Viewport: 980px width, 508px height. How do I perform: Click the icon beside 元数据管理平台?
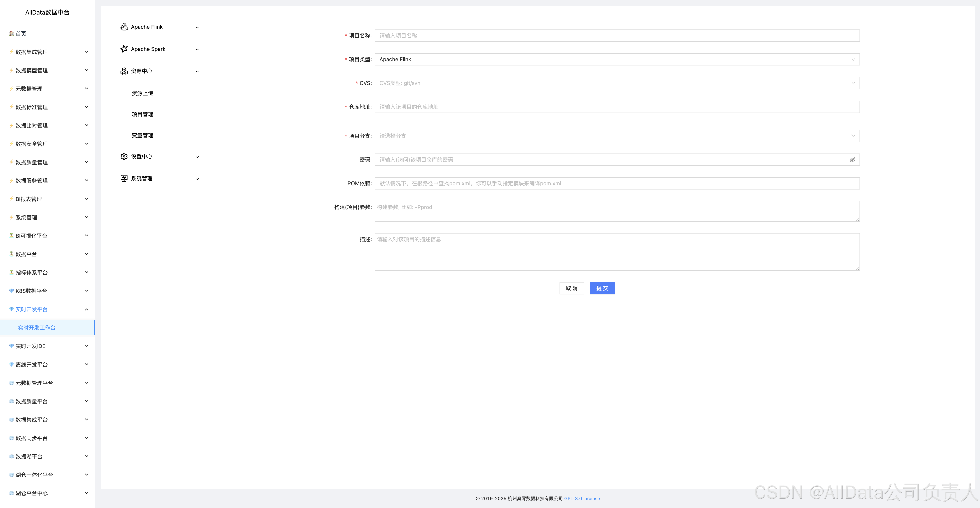(x=11, y=383)
